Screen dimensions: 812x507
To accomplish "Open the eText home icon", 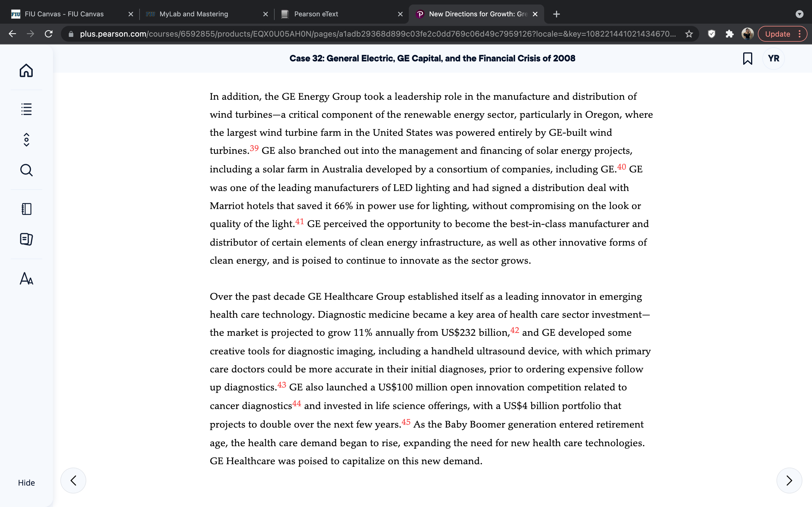I will click(x=26, y=70).
